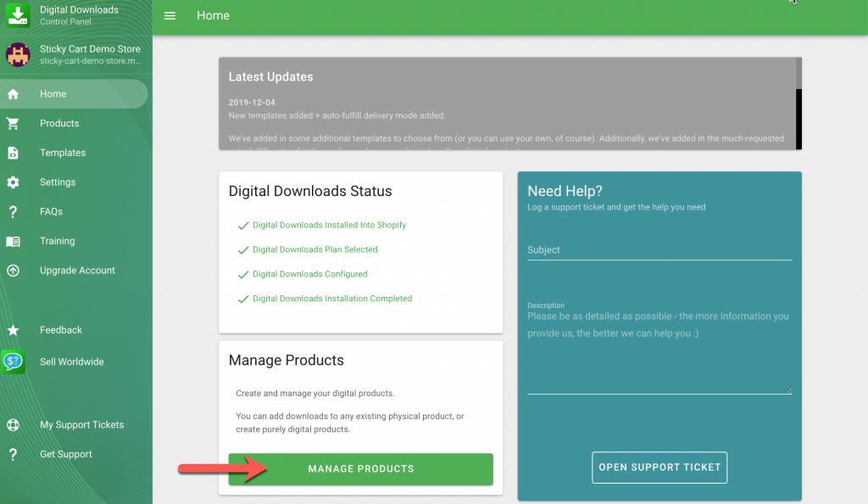This screenshot has width=868, height=504.
Task: Click 'Digital Downloads Installation Completed' status
Action: click(332, 299)
